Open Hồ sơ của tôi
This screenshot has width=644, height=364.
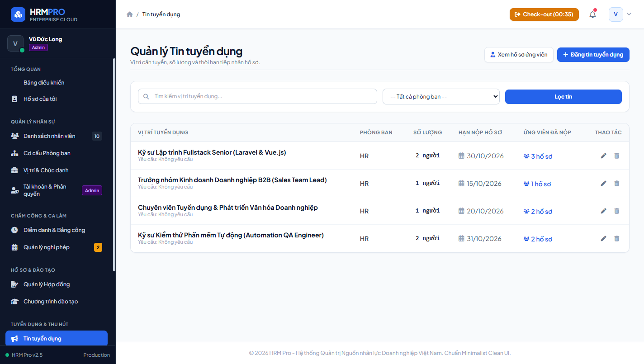tap(57, 99)
